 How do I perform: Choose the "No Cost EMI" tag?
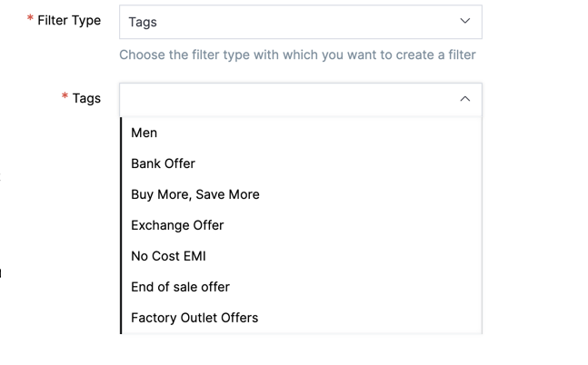point(169,256)
